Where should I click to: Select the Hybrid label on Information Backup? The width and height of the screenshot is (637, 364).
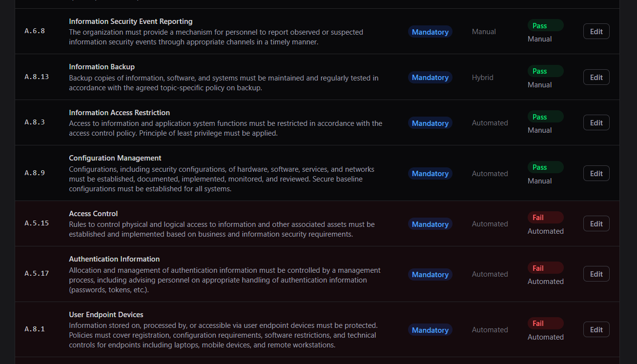[x=482, y=77]
